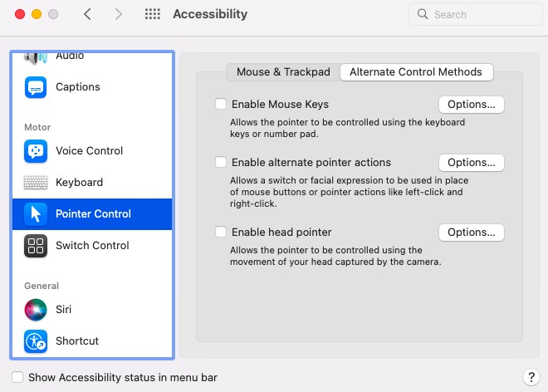
Task: Open Options for alternate pointer actions
Action: (471, 163)
